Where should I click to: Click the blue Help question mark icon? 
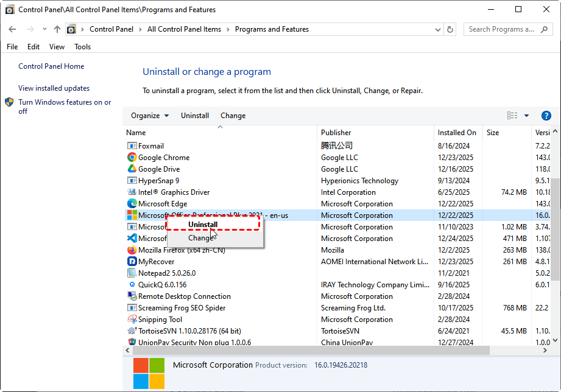[546, 116]
